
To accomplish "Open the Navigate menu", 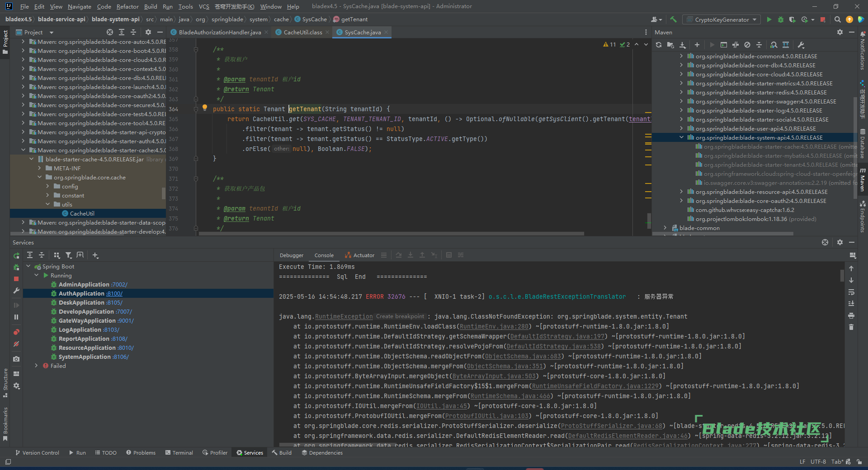I will tap(80, 6).
